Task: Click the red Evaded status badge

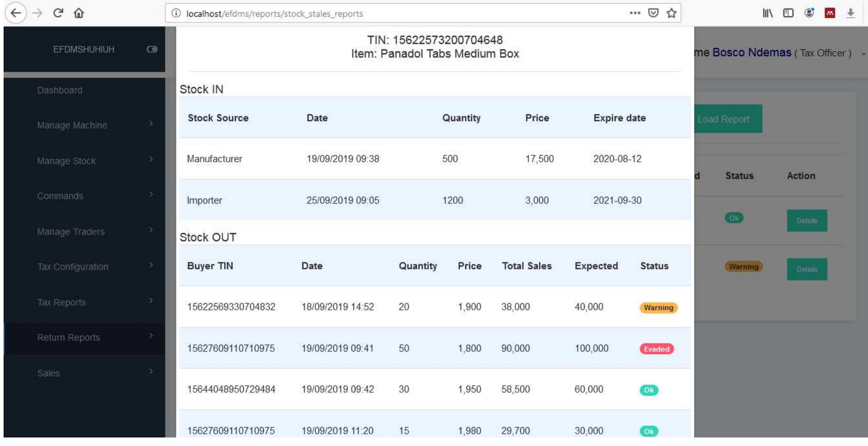Action: click(656, 349)
